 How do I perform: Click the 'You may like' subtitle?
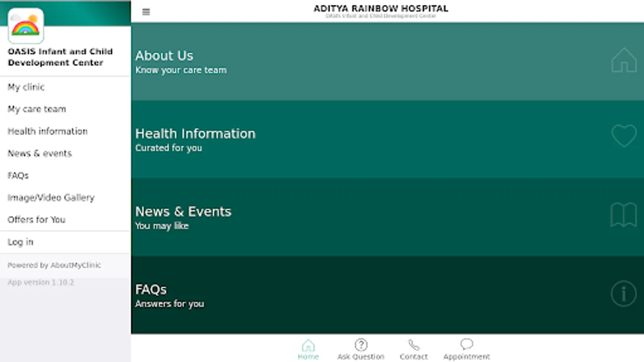tap(162, 226)
